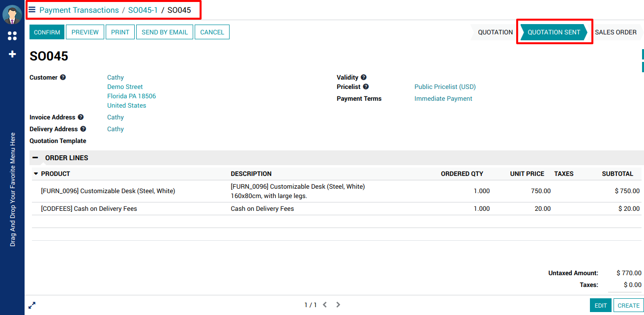Screen dimensions: 644x315
Task: Select the Quotation status stage
Action: [x=495, y=32]
